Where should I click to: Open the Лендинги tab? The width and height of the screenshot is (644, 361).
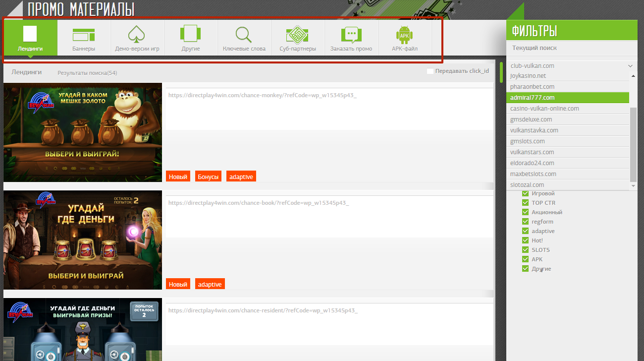[30, 38]
